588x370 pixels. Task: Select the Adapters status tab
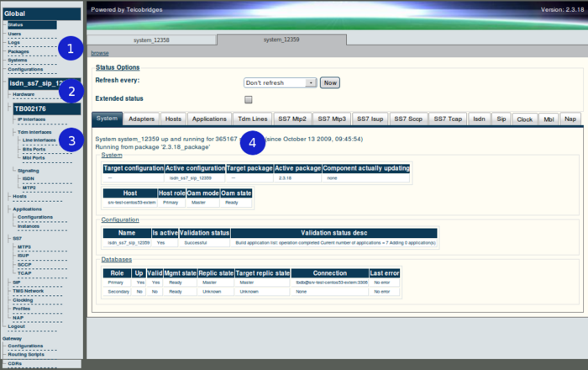[141, 119]
